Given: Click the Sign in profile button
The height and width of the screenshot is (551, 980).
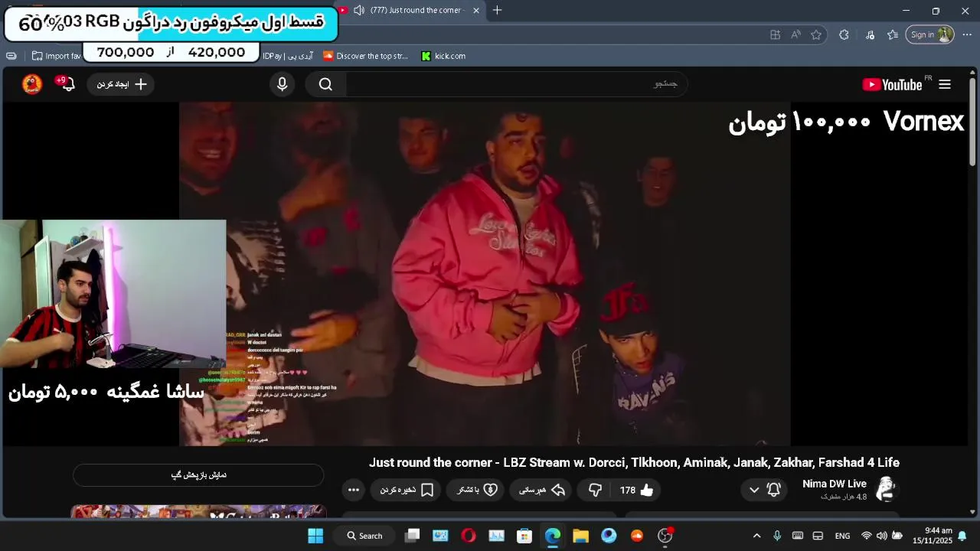Looking at the screenshot, I should pyautogui.click(x=929, y=34).
